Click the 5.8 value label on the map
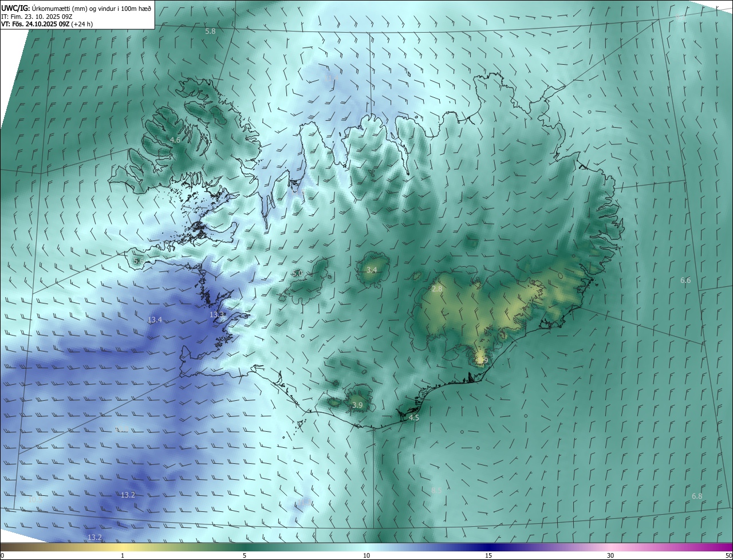 click(x=210, y=31)
